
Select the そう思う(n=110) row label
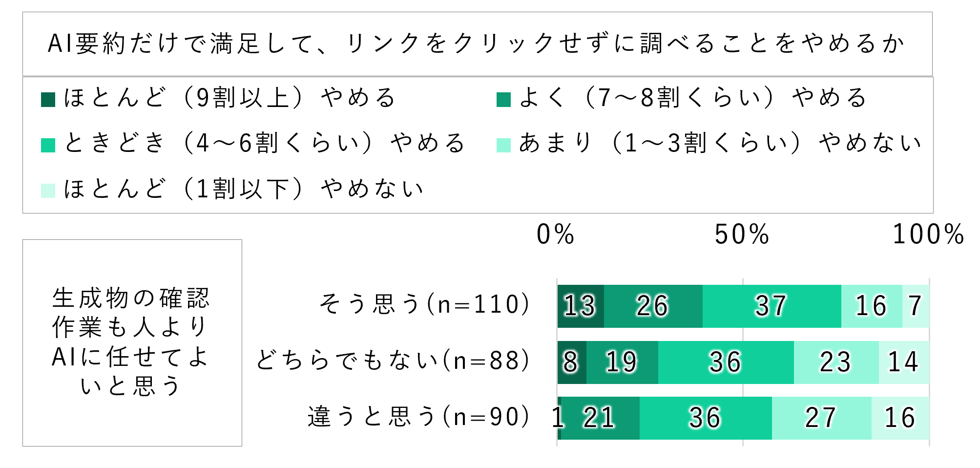(x=424, y=305)
